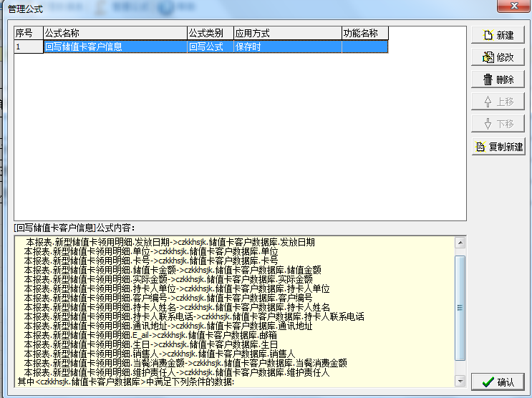Viewport: 532px width, 398px height.
Task: Click the 复制新建 (Copy as new) button
Action: click(498, 147)
